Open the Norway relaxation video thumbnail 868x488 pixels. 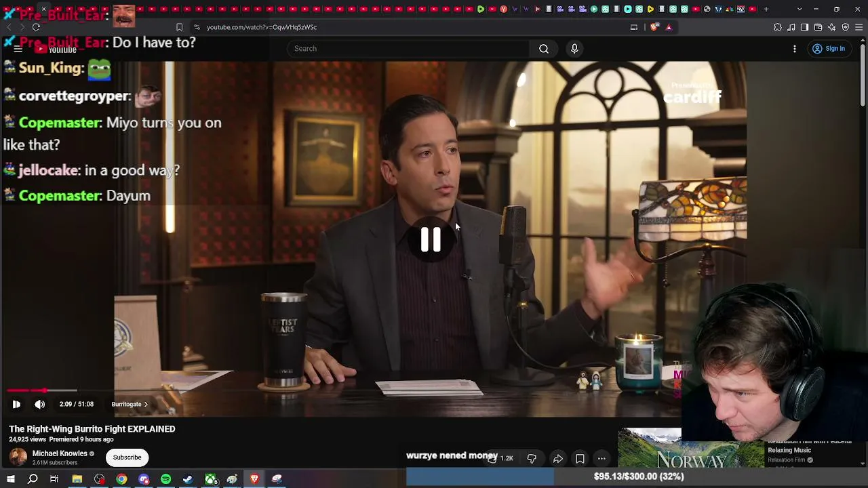[690, 449]
